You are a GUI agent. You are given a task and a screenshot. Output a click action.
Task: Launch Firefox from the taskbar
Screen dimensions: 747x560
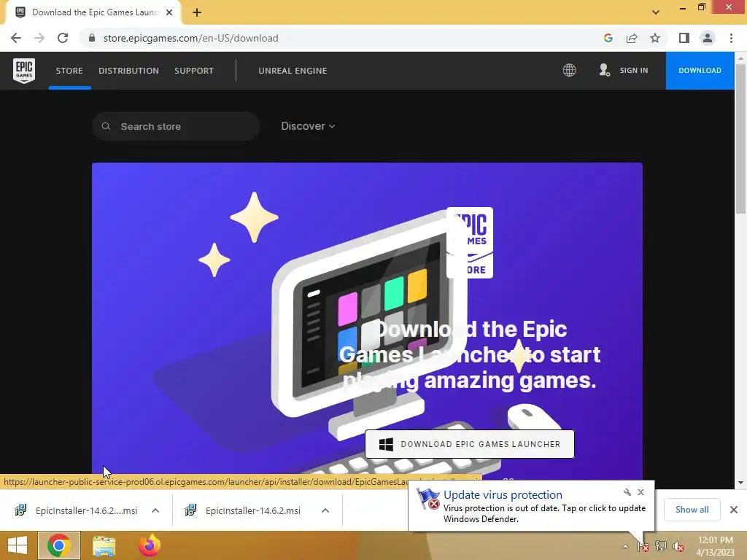click(149, 545)
